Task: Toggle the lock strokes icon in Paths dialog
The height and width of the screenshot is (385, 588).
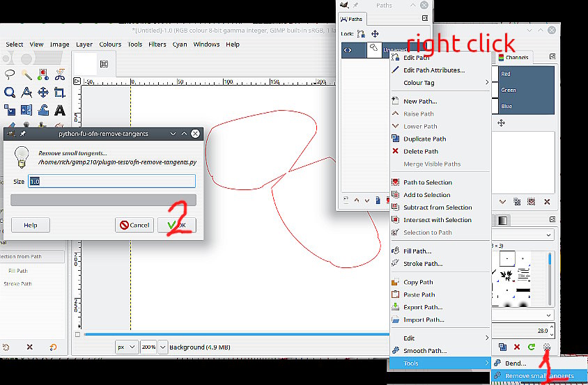Action: [x=361, y=34]
